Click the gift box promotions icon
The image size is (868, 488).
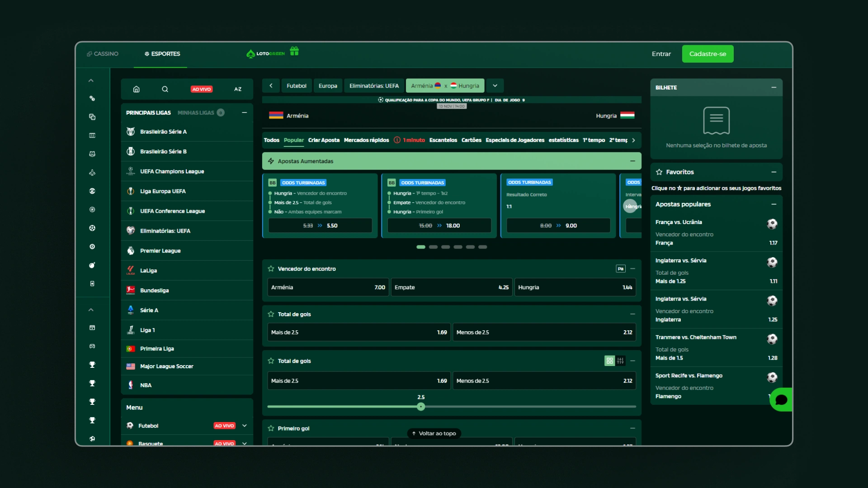294,52
